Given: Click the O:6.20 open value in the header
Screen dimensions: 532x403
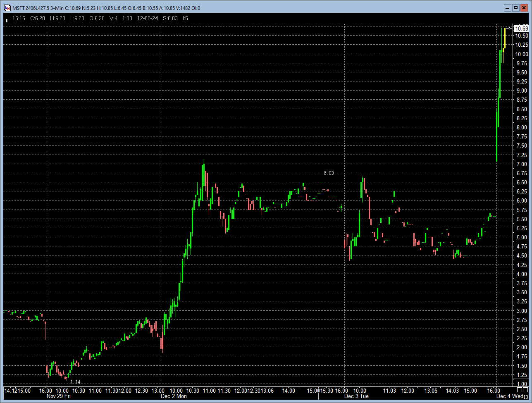Looking at the screenshot, I should tap(97, 18).
